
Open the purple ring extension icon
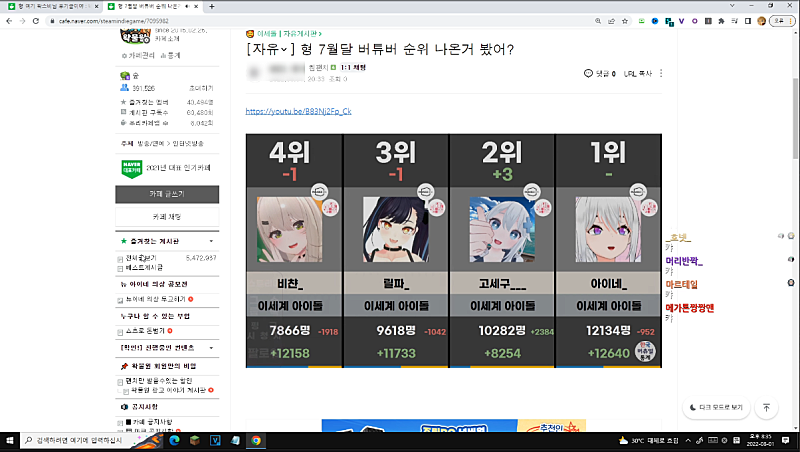[x=694, y=21]
